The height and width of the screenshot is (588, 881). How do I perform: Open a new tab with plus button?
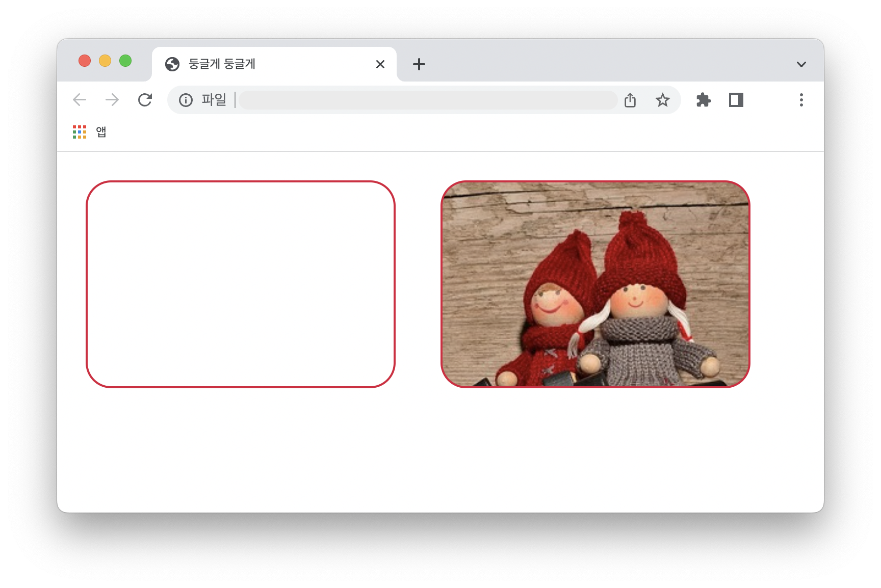(419, 64)
